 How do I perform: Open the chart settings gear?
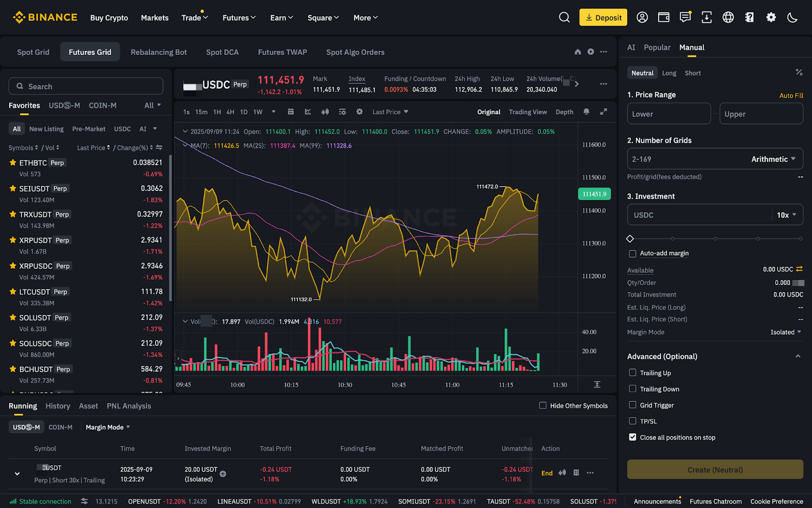(359, 112)
